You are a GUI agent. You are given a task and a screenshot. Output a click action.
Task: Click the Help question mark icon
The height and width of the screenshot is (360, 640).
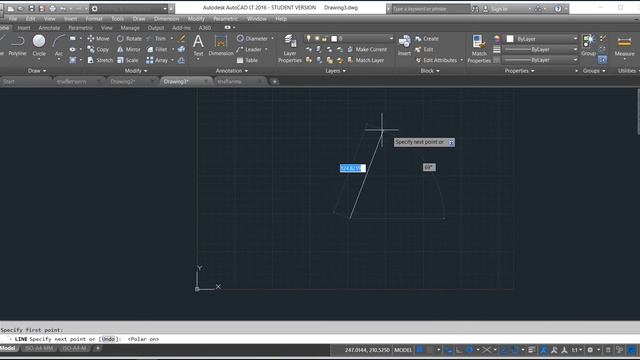558,9
